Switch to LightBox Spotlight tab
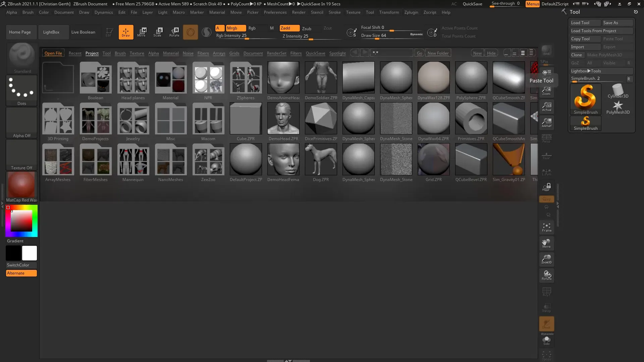644x362 pixels. (337, 53)
